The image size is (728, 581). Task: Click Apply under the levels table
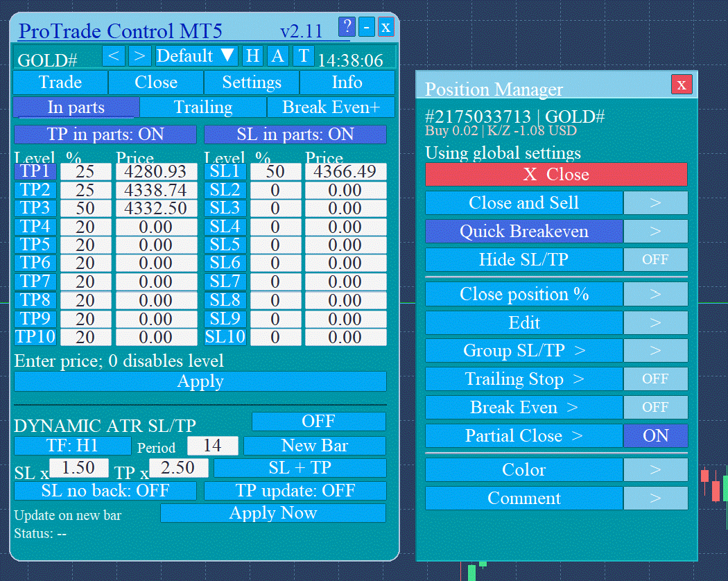[200, 381]
